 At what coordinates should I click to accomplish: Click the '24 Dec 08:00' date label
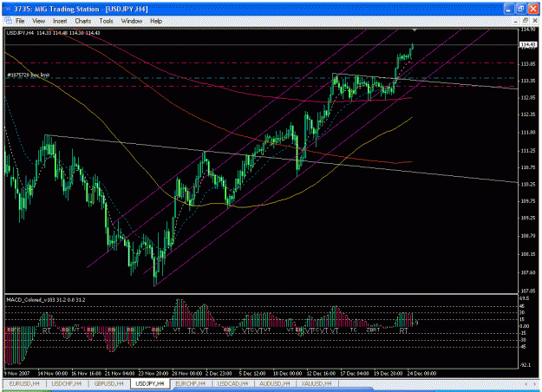[421, 373]
